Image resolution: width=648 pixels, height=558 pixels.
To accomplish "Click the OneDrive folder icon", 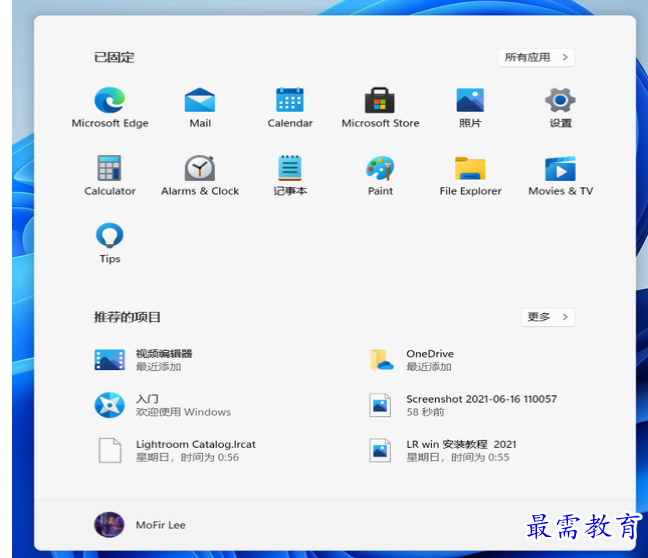I will pos(381,360).
